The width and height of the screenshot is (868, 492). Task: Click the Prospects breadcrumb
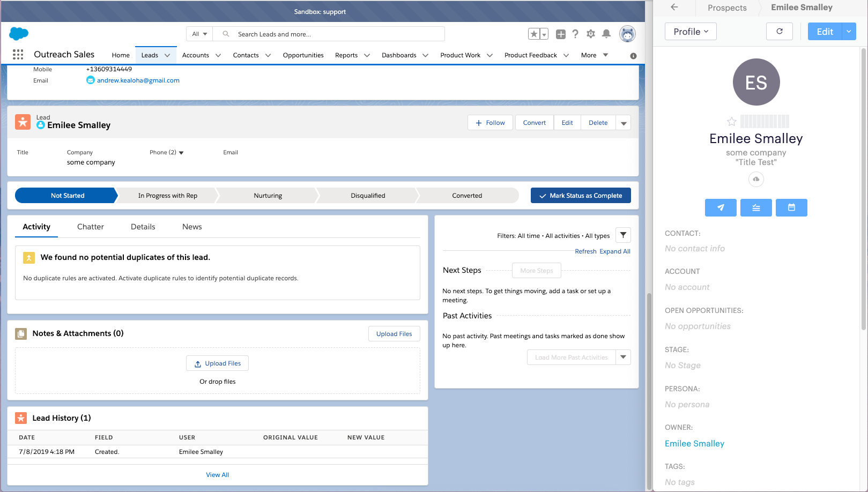coord(727,8)
